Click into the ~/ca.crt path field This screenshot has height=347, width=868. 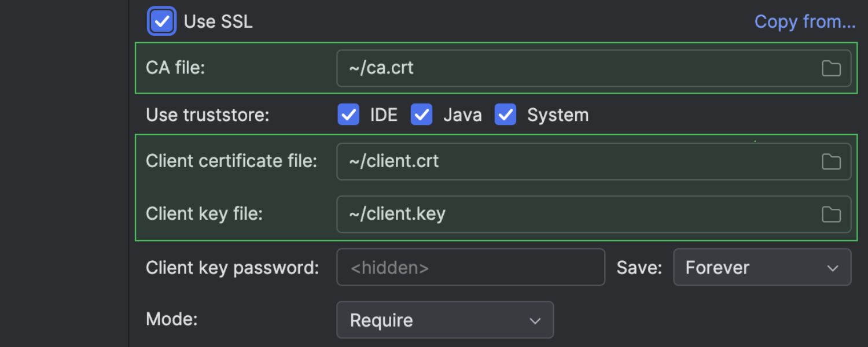579,68
